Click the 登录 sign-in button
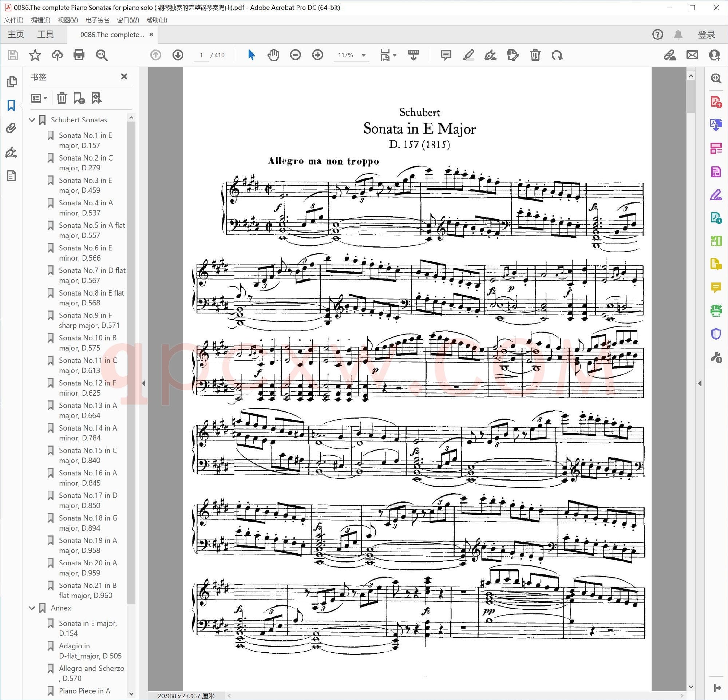728x700 pixels. coord(706,35)
